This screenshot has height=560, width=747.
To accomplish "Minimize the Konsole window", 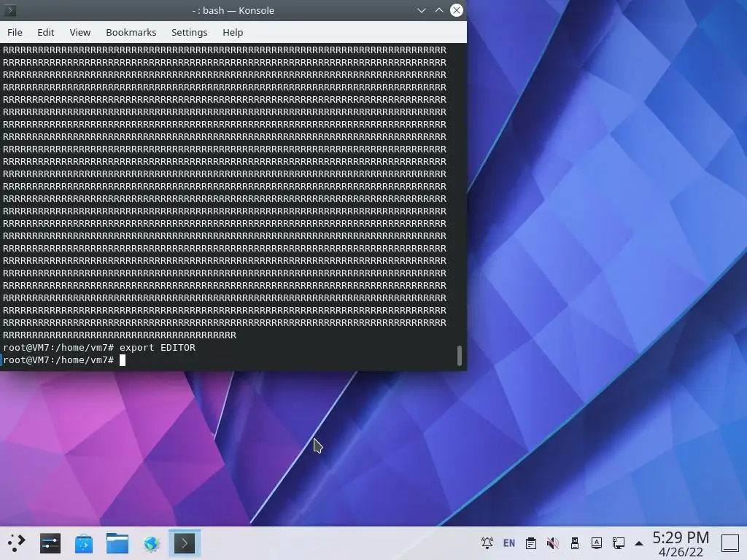I will [x=421, y=10].
